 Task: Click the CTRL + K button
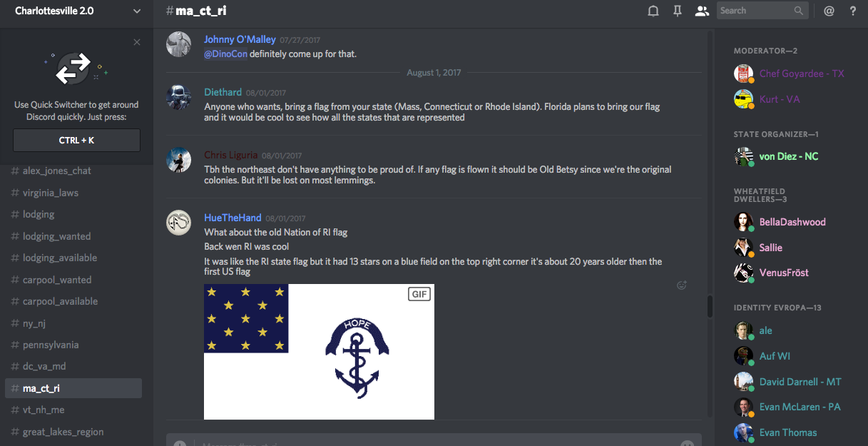pos(76,141)
